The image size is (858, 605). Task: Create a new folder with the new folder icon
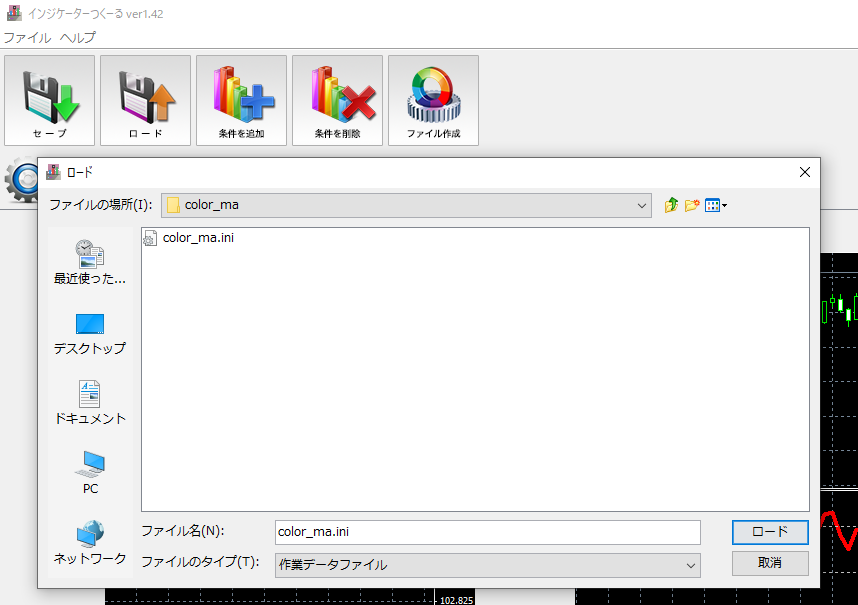[x=692, y=205]
